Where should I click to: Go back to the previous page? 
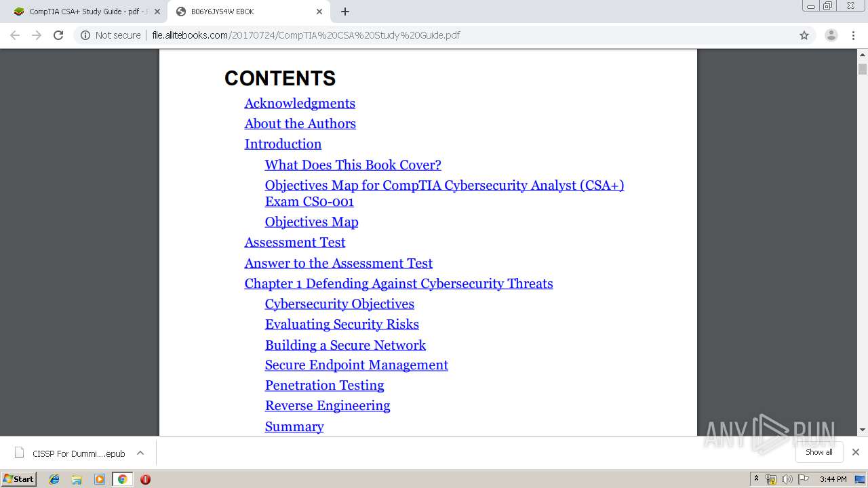tap(15, 35)
